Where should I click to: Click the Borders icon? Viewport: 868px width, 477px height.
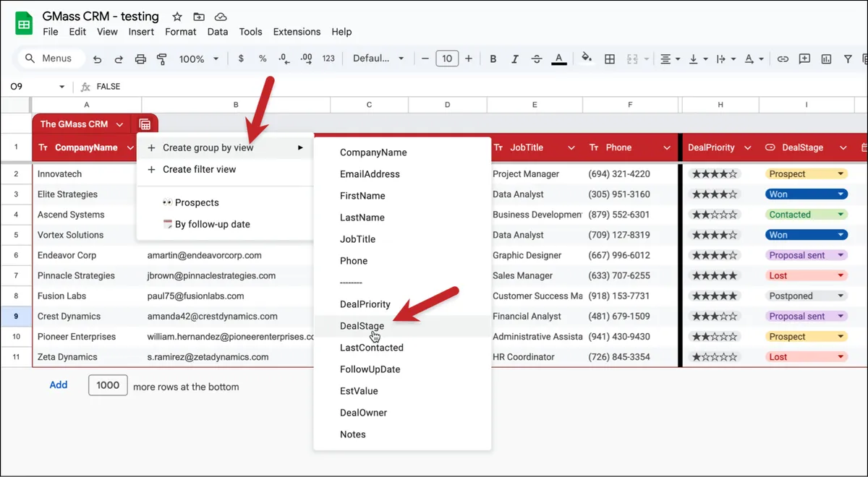pyautogui.click(x=610, y=59)
